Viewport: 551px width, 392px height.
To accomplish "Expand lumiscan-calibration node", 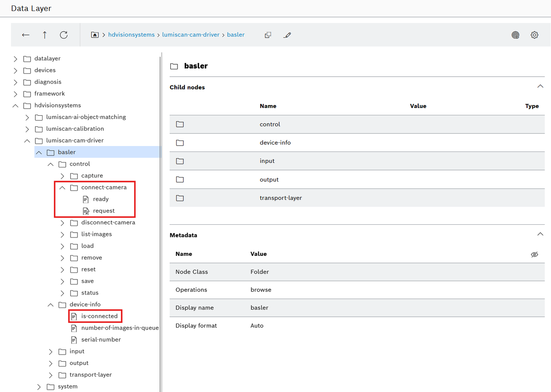I will tap(27, 129).
